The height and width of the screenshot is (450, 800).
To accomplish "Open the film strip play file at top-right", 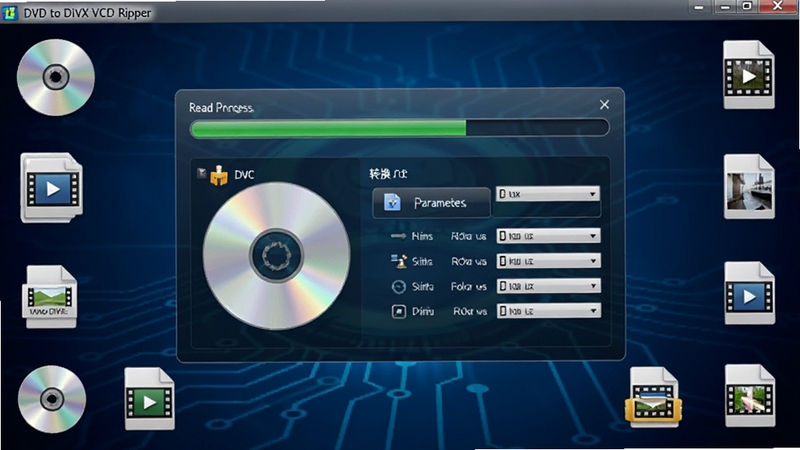I will point(748,74).
